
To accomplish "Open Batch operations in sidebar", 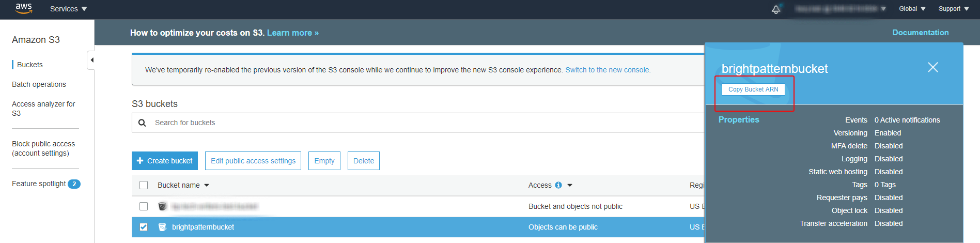I will 39,84.
